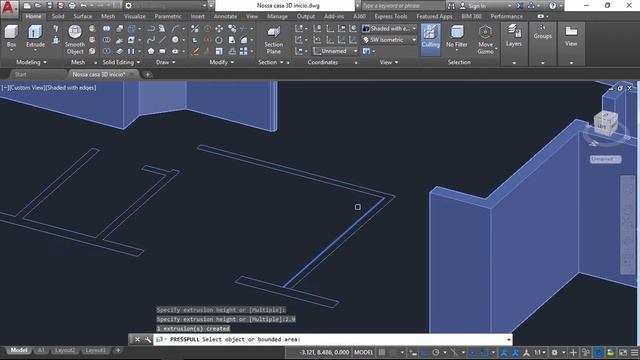Click the Plot (print) icon
The width and height of the screenshot is (640, 360).
pyautogui.click(x=72, y=6)
